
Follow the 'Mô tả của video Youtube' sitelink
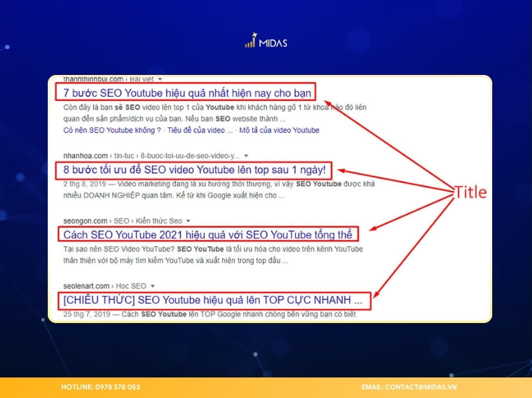[x=279, y=130]
